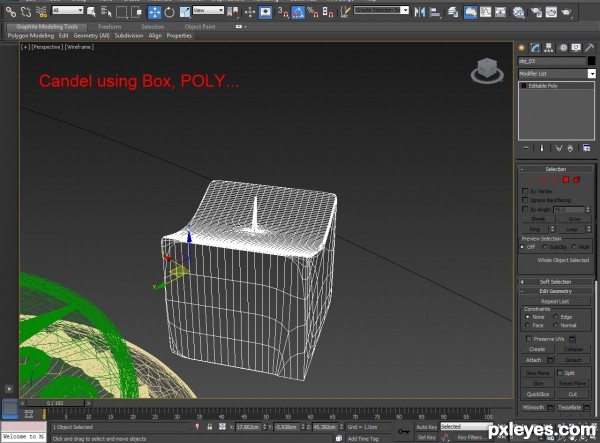Open the Create panel star icon
The height and width of the screenshot is (443, 600).
[x=521, y=48]
